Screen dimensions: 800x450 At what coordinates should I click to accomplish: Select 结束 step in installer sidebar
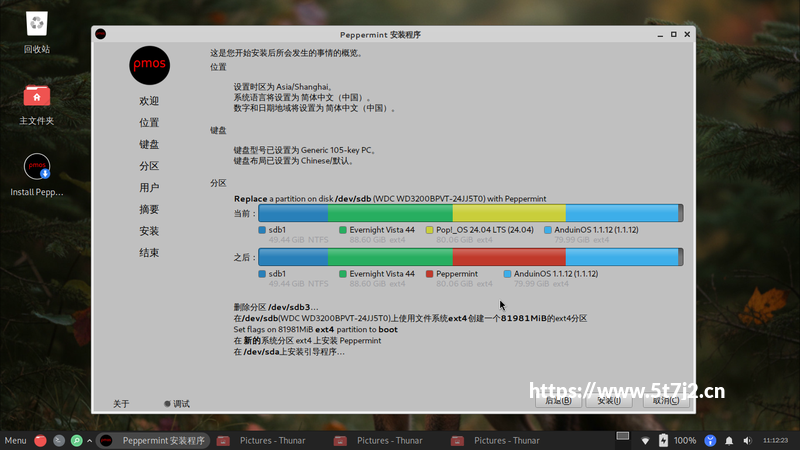click(149, 253)
